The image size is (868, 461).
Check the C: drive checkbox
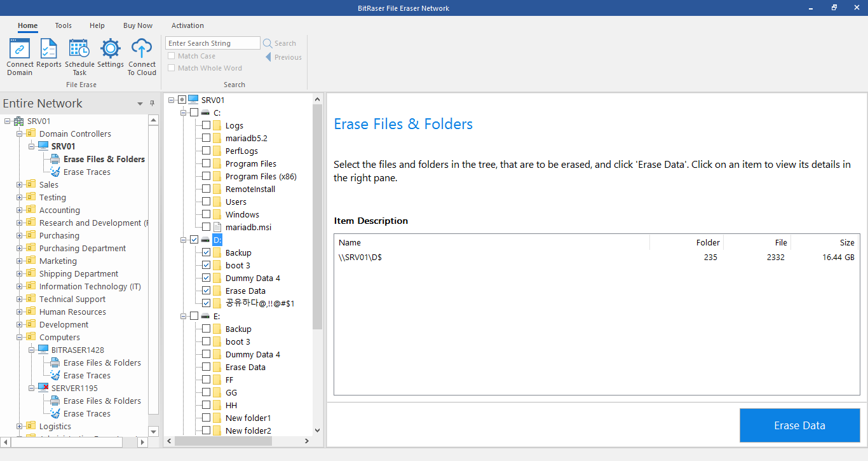tap(194, 113)
